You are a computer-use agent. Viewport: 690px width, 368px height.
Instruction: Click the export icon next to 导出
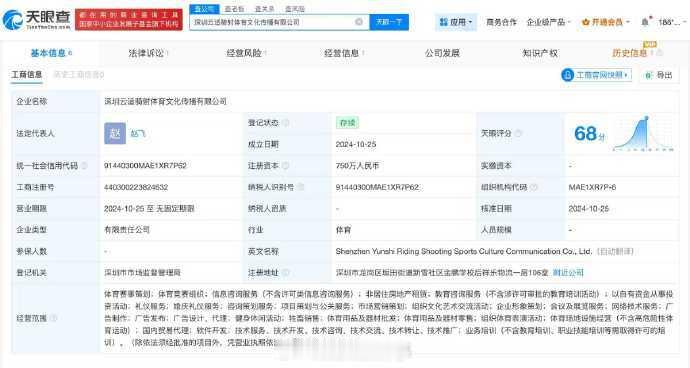(648, 75)
